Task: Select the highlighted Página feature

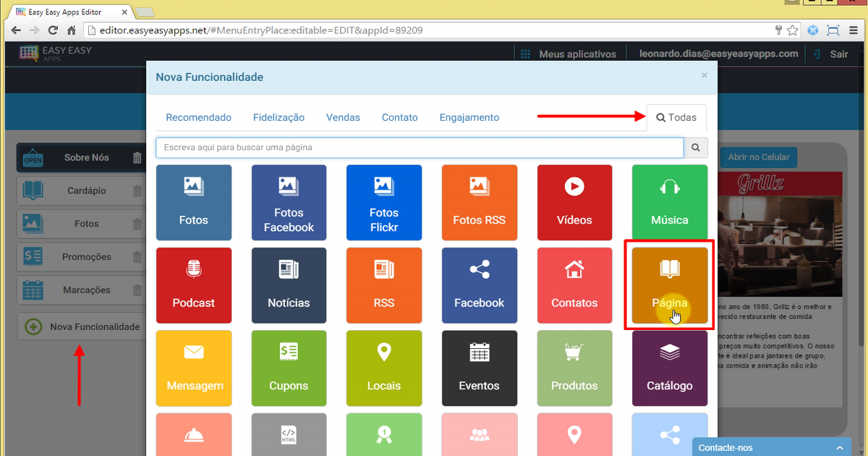Action: pos(669,285)
